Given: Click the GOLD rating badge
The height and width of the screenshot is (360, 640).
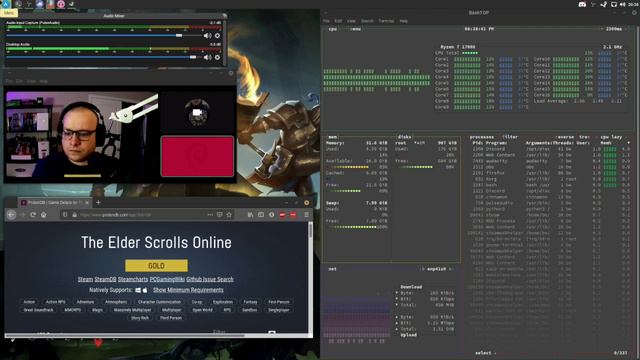Looking at the screenshot, I should point(156,266).
